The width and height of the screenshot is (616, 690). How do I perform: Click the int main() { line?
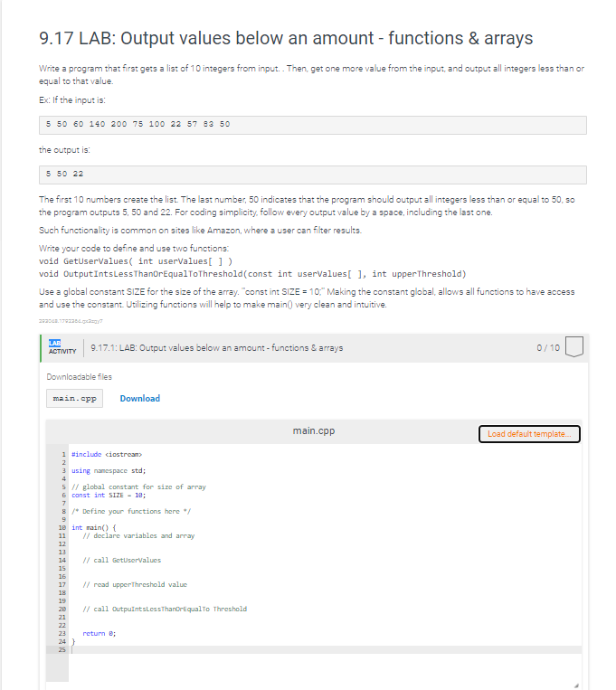[94, 527]
